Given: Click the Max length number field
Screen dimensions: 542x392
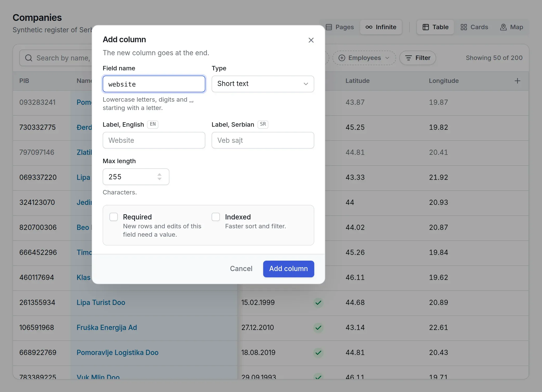Looking at the screenshot, I should click(x=136, y=177).
